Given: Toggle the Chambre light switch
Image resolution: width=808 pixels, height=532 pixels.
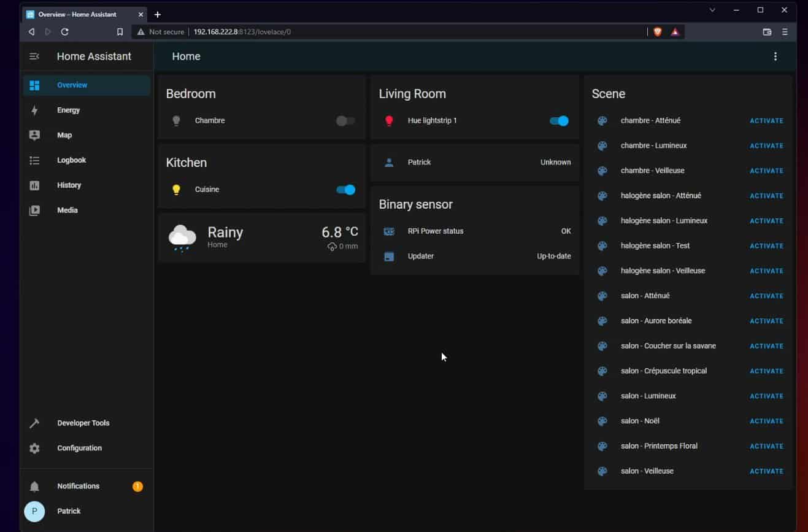Looking at the screenshot, I should 345,121.
